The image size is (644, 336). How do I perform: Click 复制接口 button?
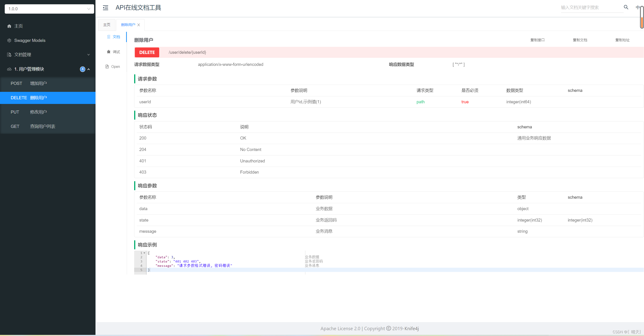click(x=537, y=40)
